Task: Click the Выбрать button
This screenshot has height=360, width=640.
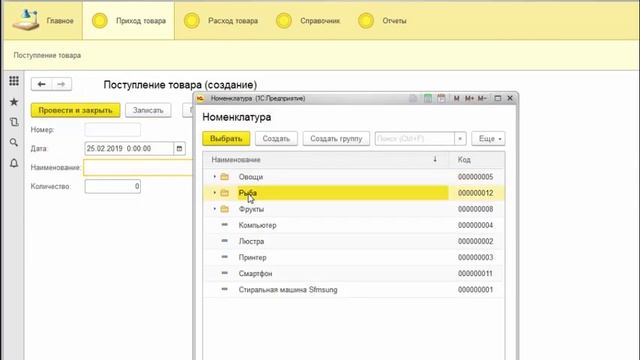Action: pos(226,139)
